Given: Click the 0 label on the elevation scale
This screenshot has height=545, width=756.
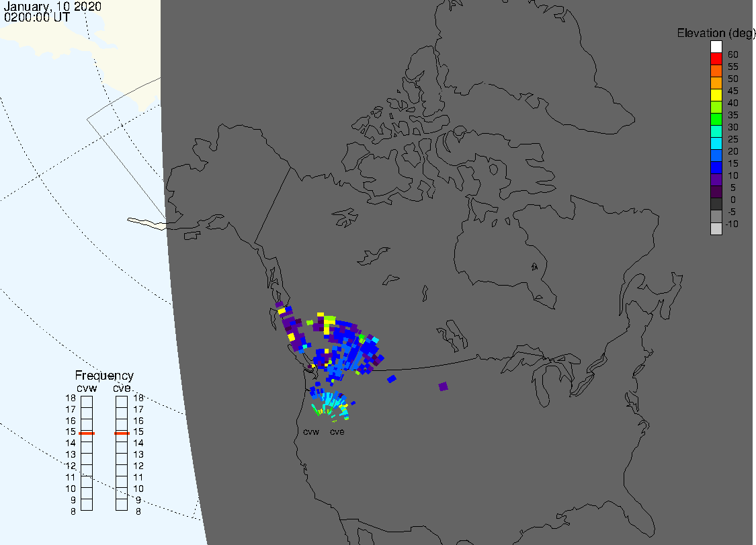Looking at the screenshot, I should click(733, 200).
